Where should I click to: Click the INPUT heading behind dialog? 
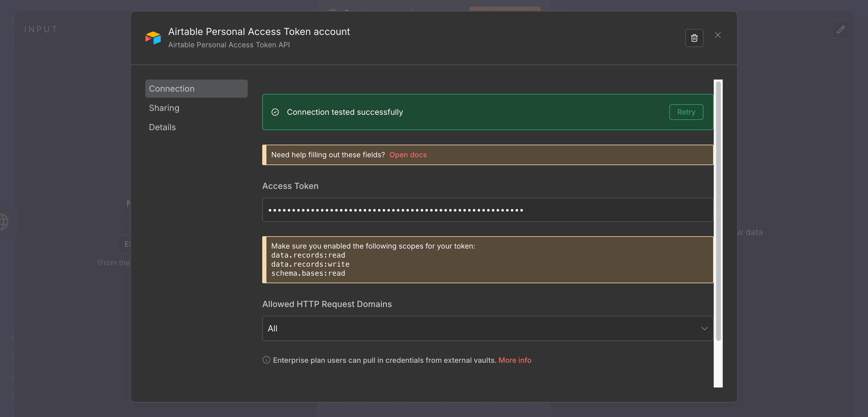point(41,30)
